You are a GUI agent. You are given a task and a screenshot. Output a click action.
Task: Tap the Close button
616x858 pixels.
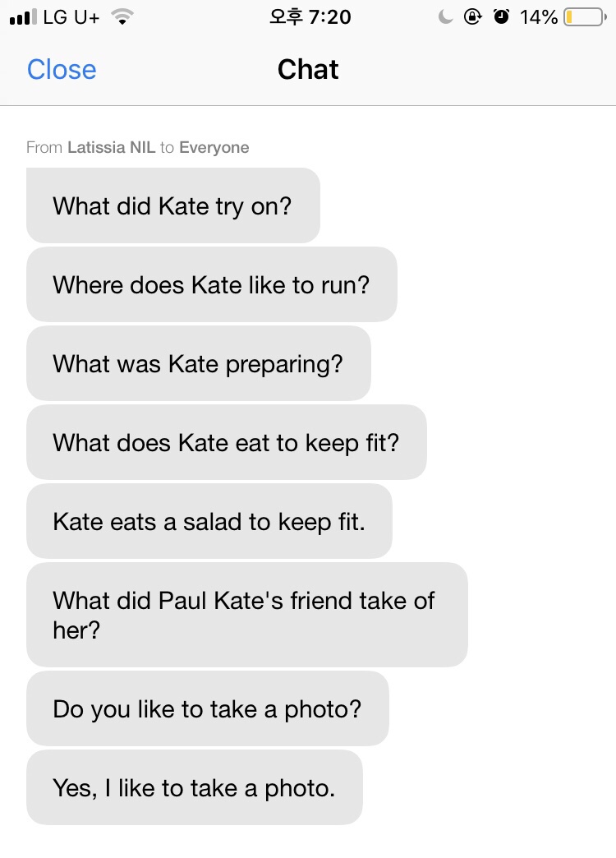(x=62, y=70)
